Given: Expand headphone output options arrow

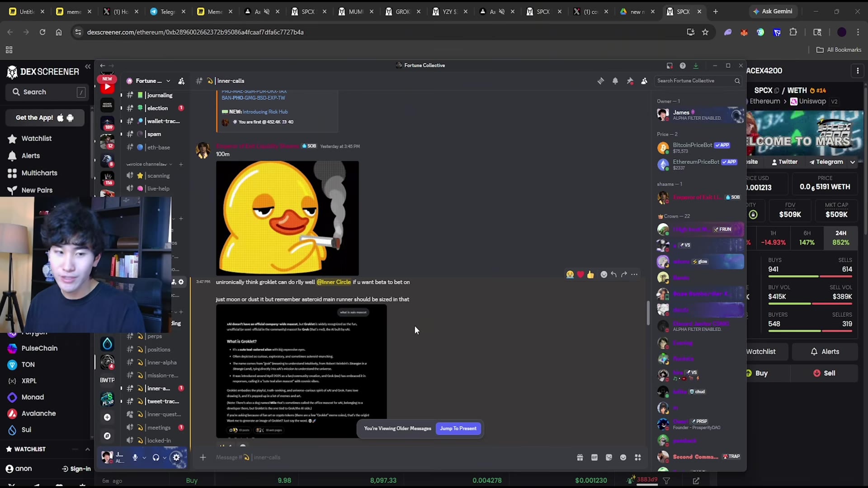Looking at the screenshot, I should point(165,458).
